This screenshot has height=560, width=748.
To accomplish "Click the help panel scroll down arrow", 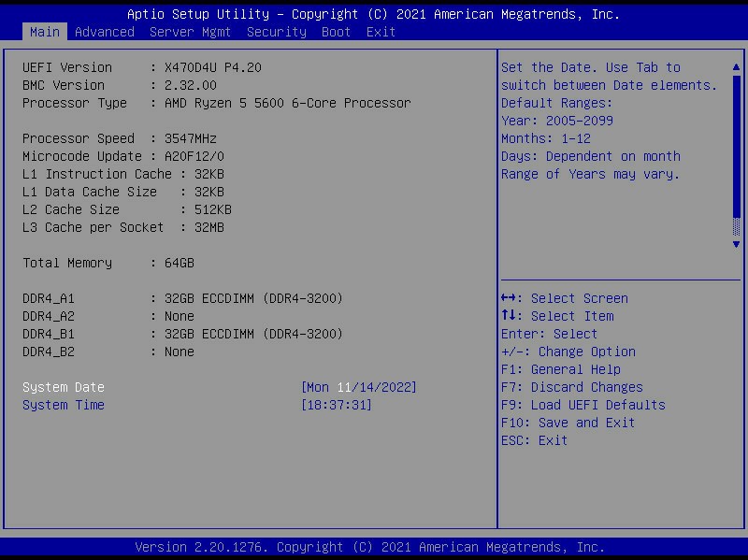I will tap(737, 244).
